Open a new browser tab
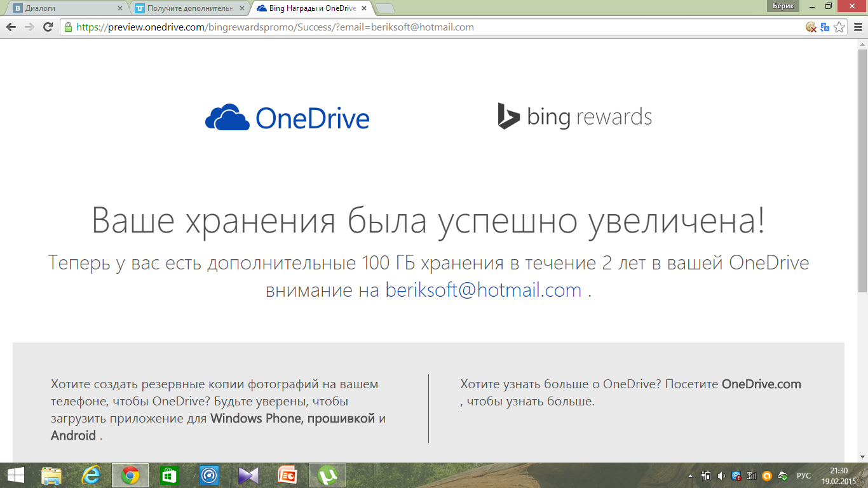 [385, 8]
